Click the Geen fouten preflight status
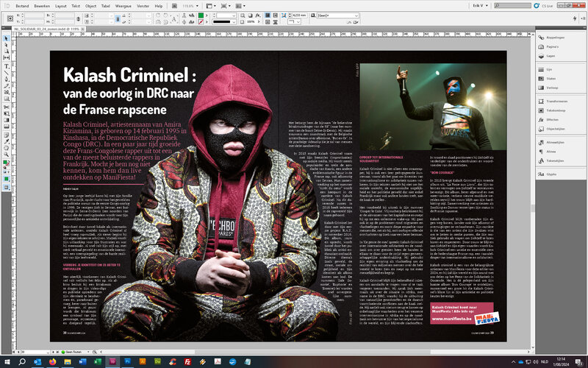 (x=72, y=352)
